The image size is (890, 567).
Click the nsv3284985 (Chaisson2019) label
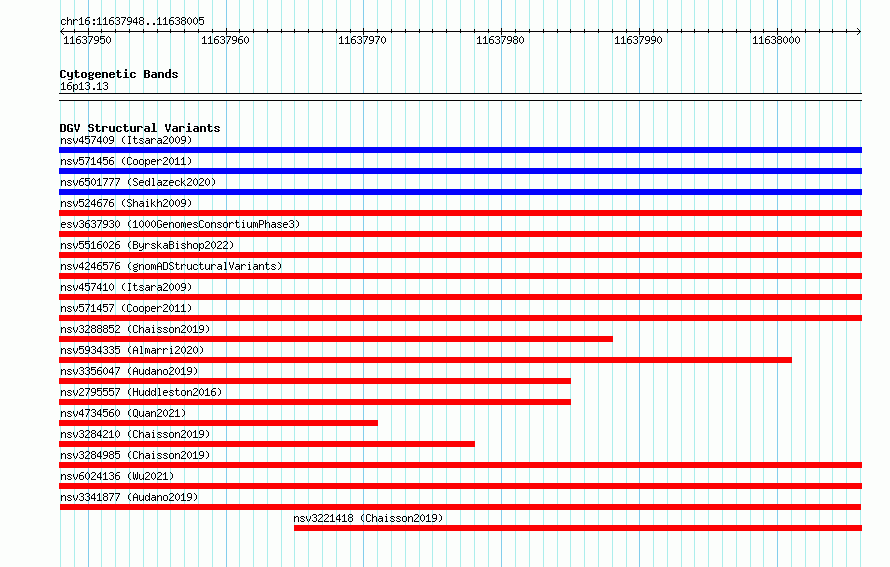point(135,455)
